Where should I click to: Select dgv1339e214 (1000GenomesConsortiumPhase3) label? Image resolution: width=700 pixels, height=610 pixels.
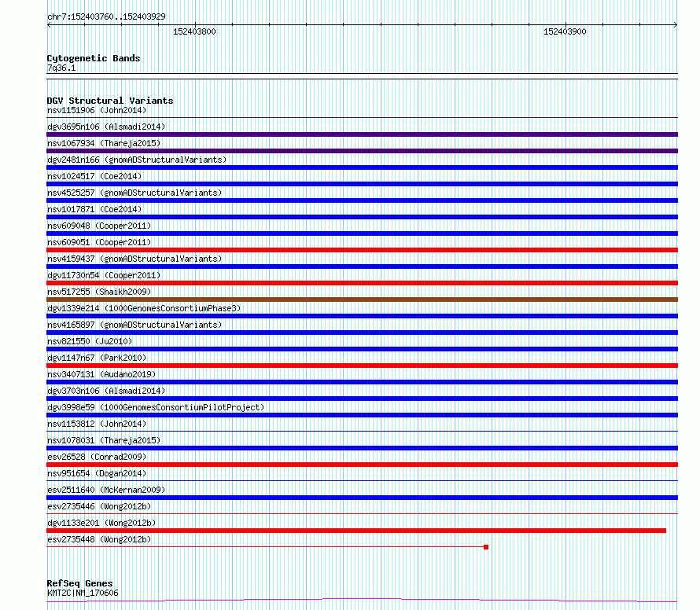pos(144,308)
